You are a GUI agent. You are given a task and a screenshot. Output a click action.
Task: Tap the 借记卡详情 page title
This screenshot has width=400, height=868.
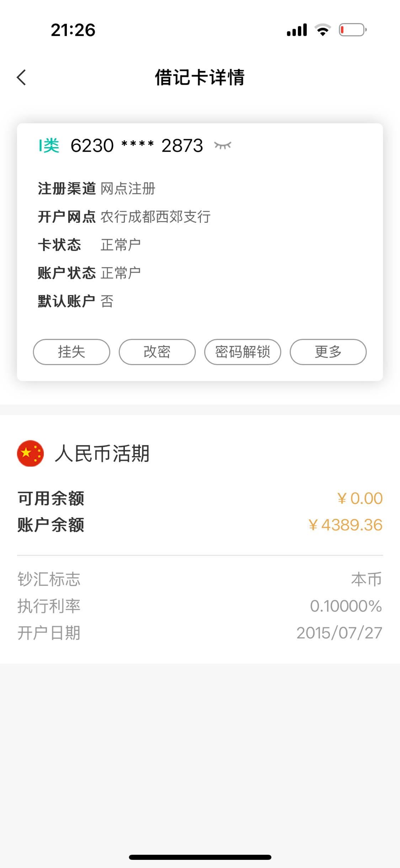tap(200, 77)
